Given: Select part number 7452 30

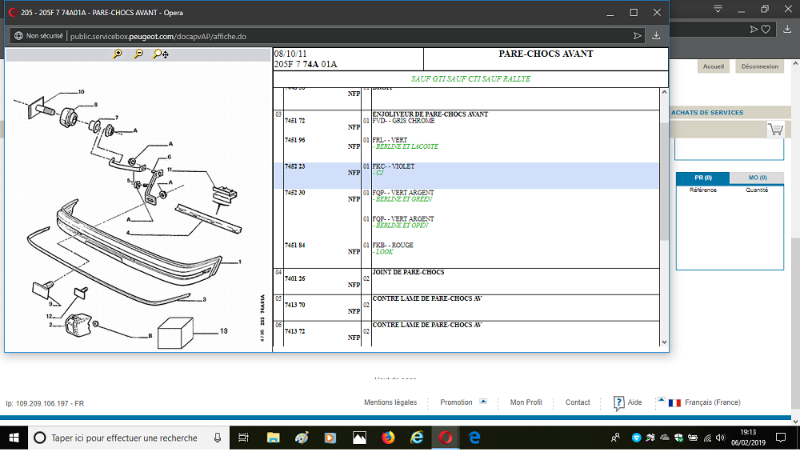Looking at the screenshot, I should pos(295,193).
